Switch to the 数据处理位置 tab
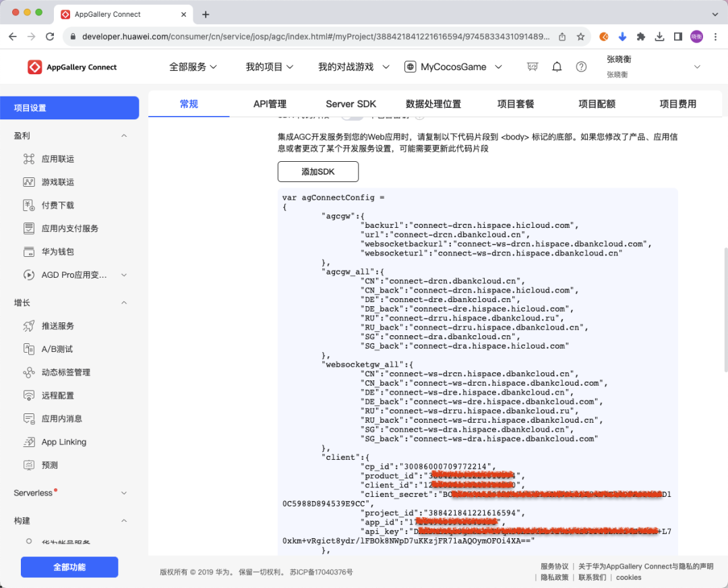This screenshot has width=728, height=588. tap(433, 104)
